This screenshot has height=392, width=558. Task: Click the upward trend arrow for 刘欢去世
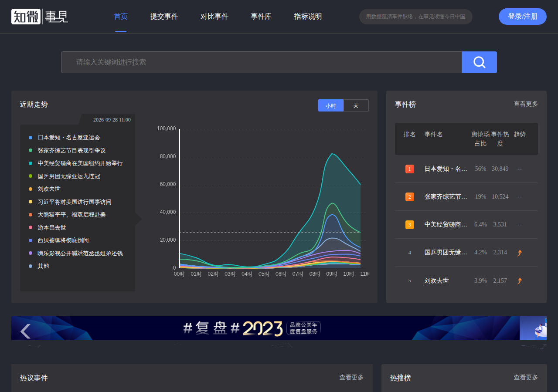click(519, 280)
